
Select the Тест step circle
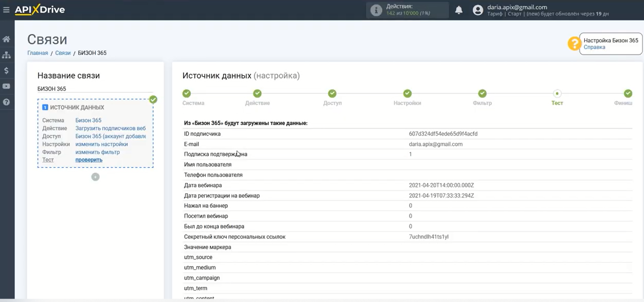tap(557, 93)
